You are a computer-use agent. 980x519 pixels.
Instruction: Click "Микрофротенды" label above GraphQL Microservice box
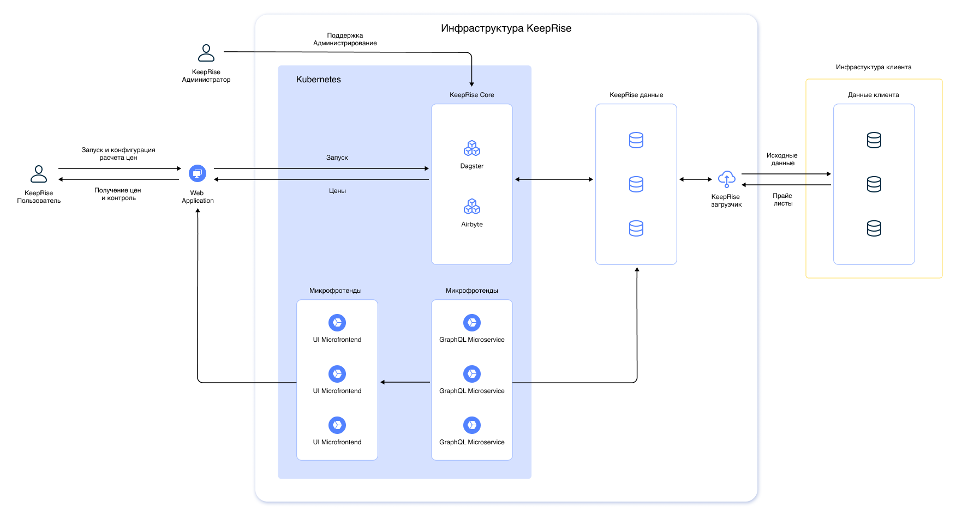click(472, 291)
